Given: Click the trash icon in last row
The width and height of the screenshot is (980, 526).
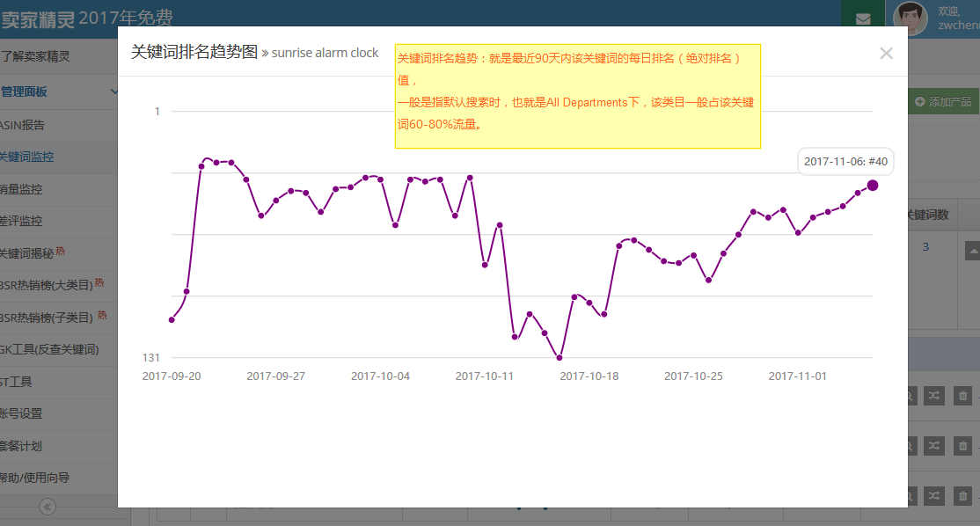Looking at the screenshot, I should [963, 496].
